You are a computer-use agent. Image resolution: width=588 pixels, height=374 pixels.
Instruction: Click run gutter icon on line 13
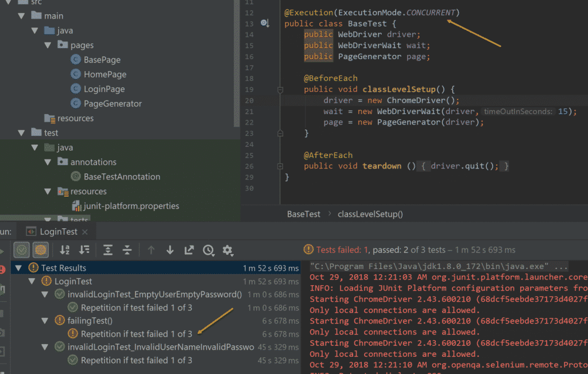coord(264,23)
